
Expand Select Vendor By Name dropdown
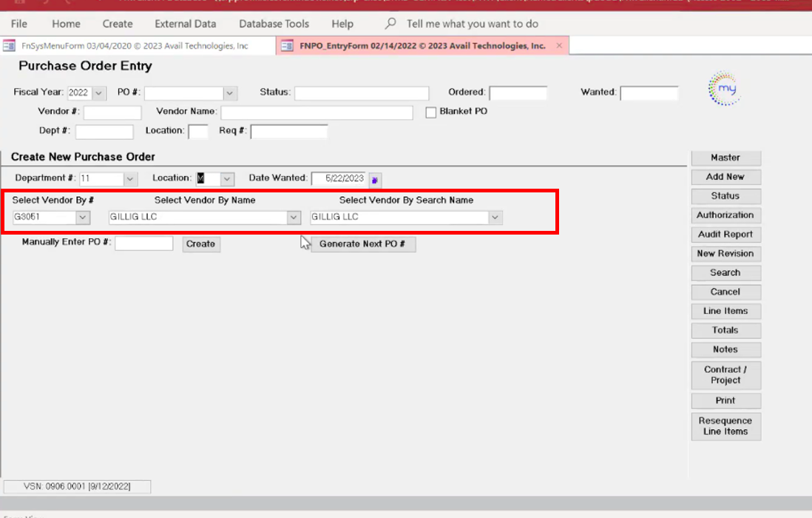coord(294,218)
